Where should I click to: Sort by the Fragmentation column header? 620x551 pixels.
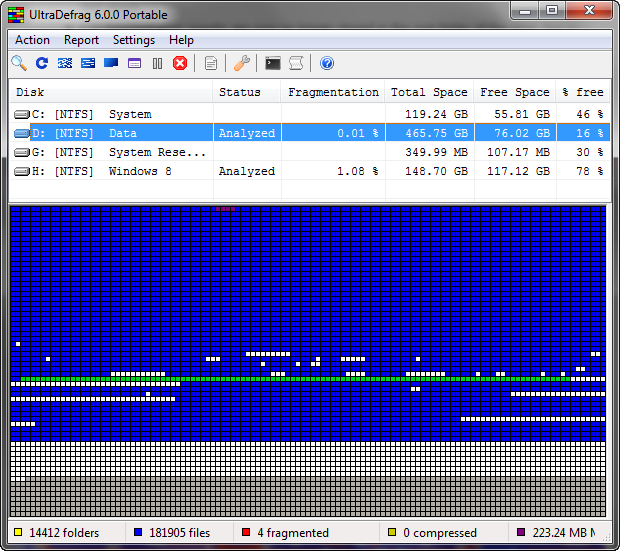333,92
